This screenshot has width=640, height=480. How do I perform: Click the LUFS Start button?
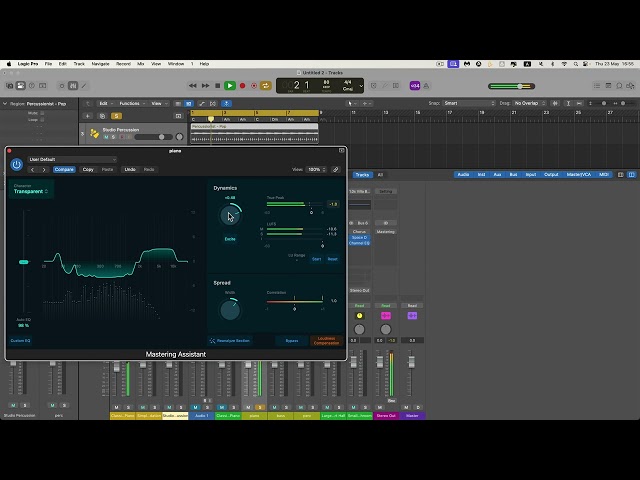[x=316, y=259]
